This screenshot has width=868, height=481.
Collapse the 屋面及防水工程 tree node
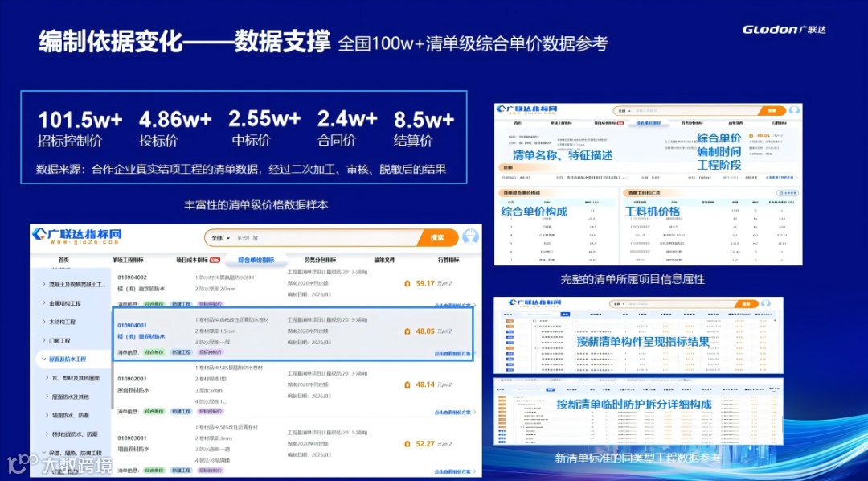point(44,359)
